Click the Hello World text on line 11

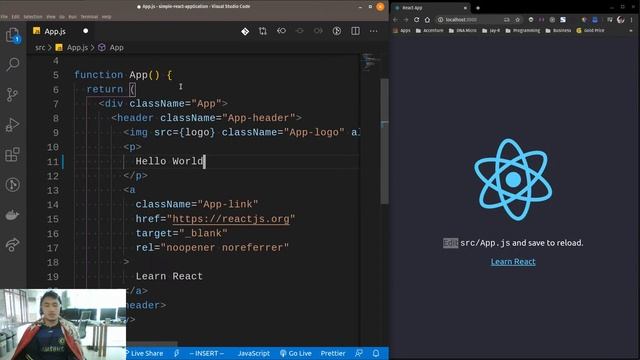point(169,161)
